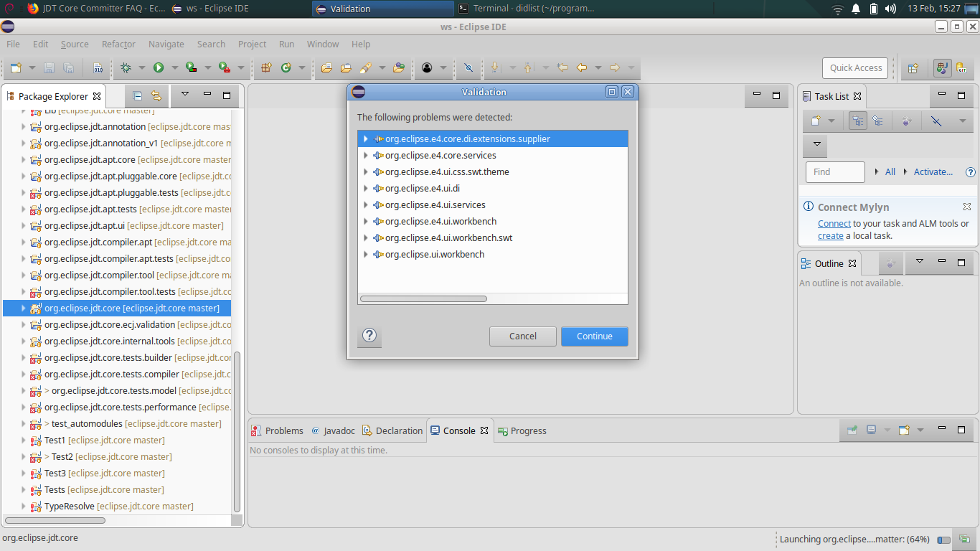This screenshot has width=980, height=551.
Task: Click Collapse All in Package Explorer
Action: click(x=137, y=95)
